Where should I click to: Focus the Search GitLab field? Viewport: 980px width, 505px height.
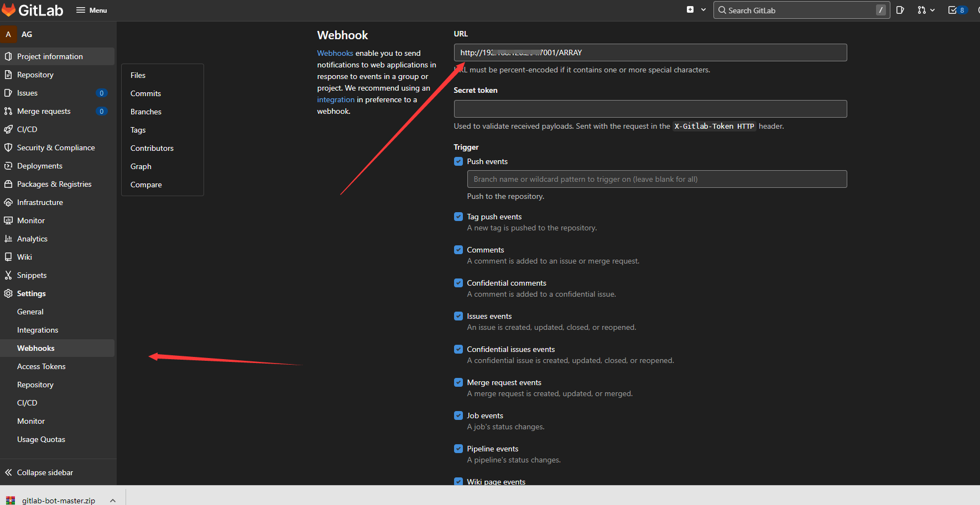801,10
